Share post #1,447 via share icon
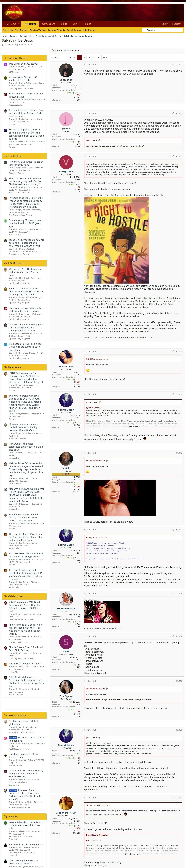The width and height of the screenshot is (186, 868). coord(173,530)
